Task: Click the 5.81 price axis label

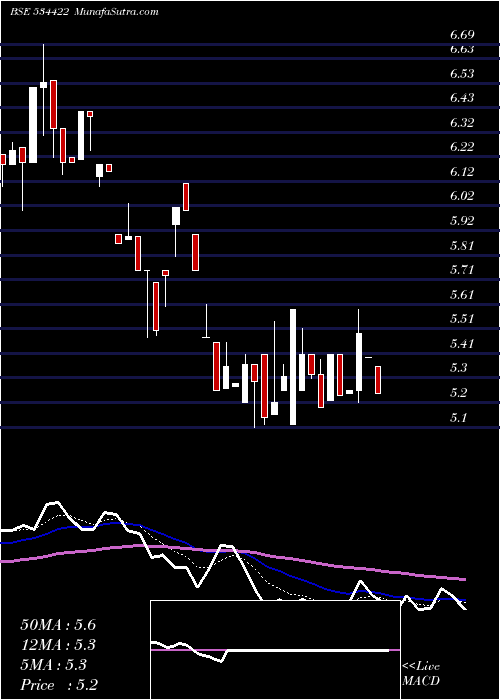Action: pos(462,246)
